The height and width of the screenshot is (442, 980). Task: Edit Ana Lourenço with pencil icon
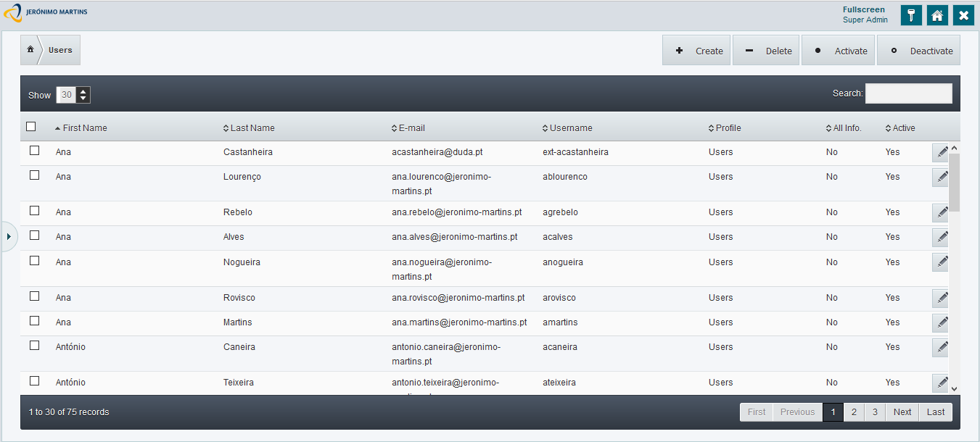[x=941, y=177]
